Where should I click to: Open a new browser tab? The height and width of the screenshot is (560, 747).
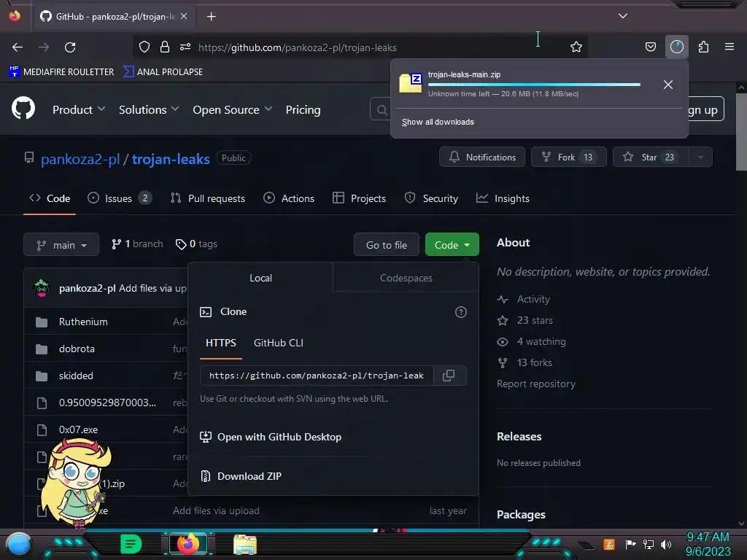pyautogui.click(x=211, y=17)
